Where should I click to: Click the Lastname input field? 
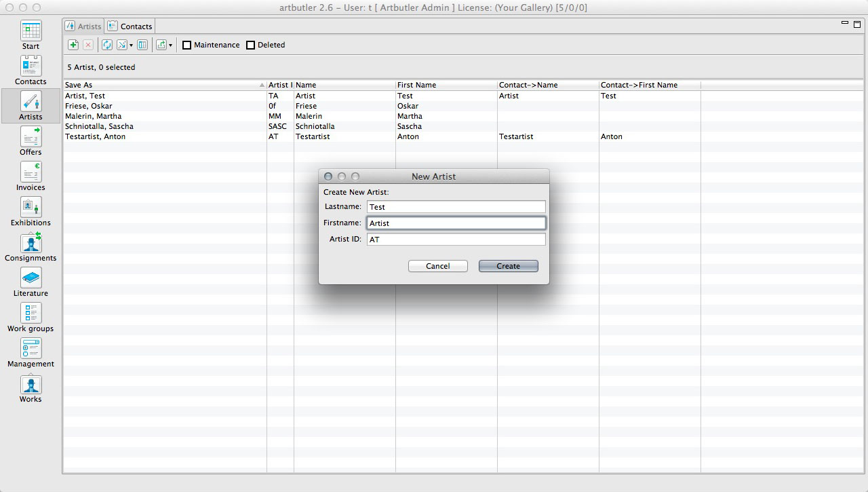[456, 206]
